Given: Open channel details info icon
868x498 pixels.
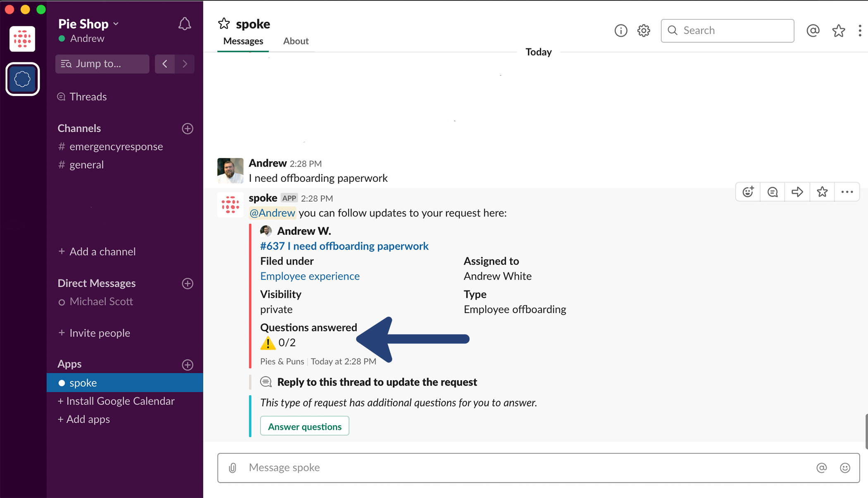Looking at the screenshot, I should 620,31.
